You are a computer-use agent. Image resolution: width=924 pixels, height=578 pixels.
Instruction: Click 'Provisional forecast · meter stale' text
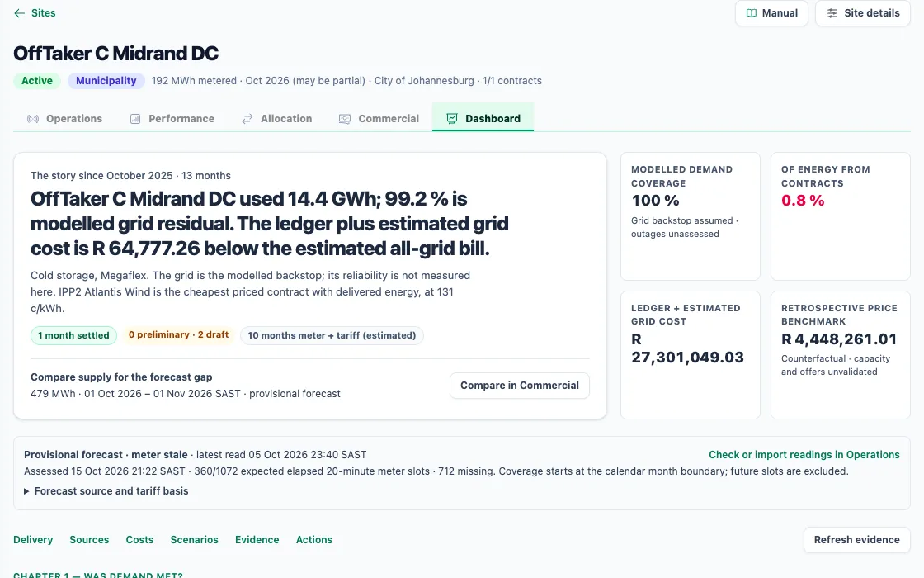point(106,455)
